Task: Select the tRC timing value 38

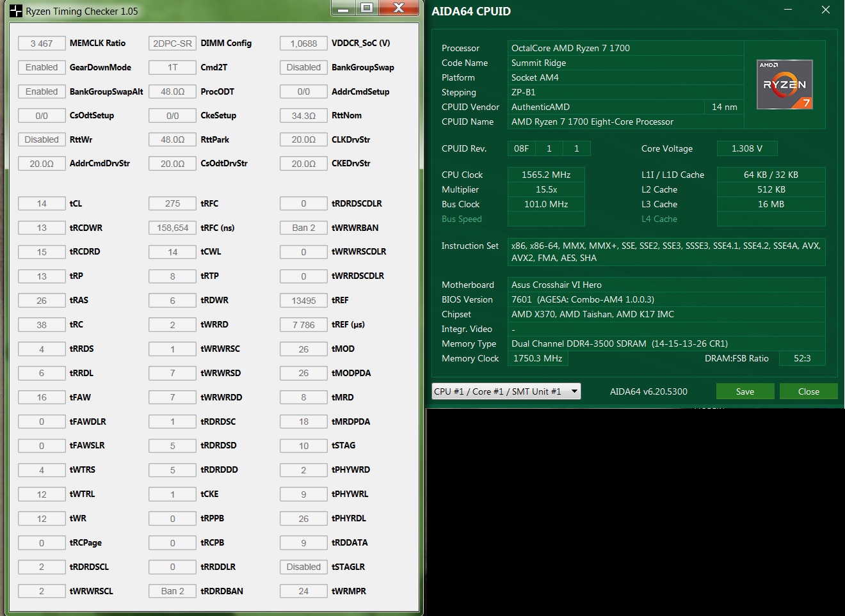Action: click(x=42, y=325)
